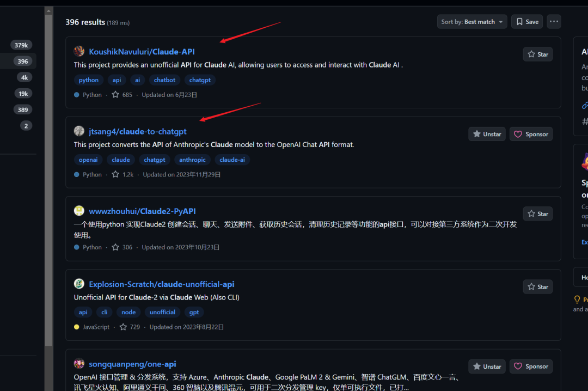This screenshot has height=391, width=588.
Task: Select the chatbot topic tag
Action: click(164, 80)
